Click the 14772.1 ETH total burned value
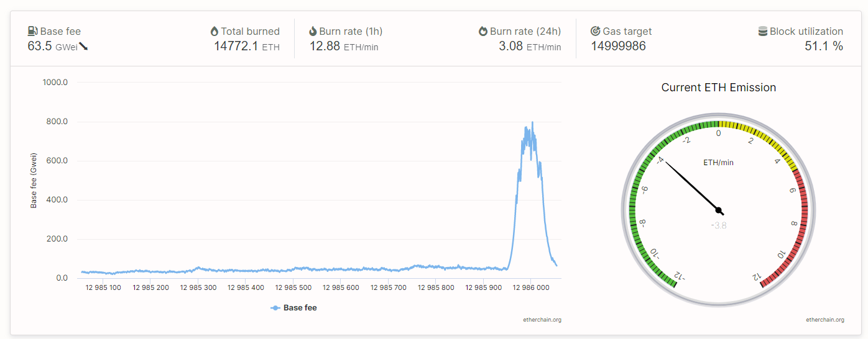868x339 pixels. click(x=246, y=47)
